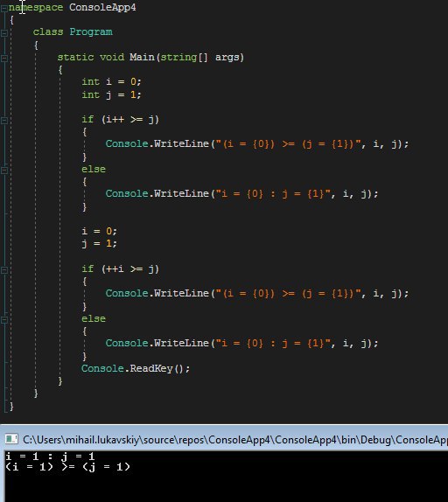
Task: Click the 'class' keyword
Action: 48,32
